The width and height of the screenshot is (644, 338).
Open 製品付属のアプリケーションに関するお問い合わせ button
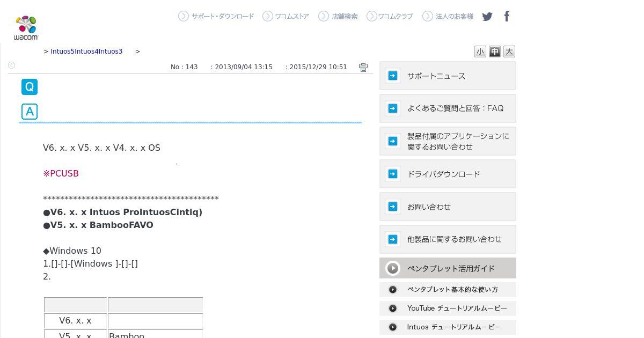click(x=448, y=141)
